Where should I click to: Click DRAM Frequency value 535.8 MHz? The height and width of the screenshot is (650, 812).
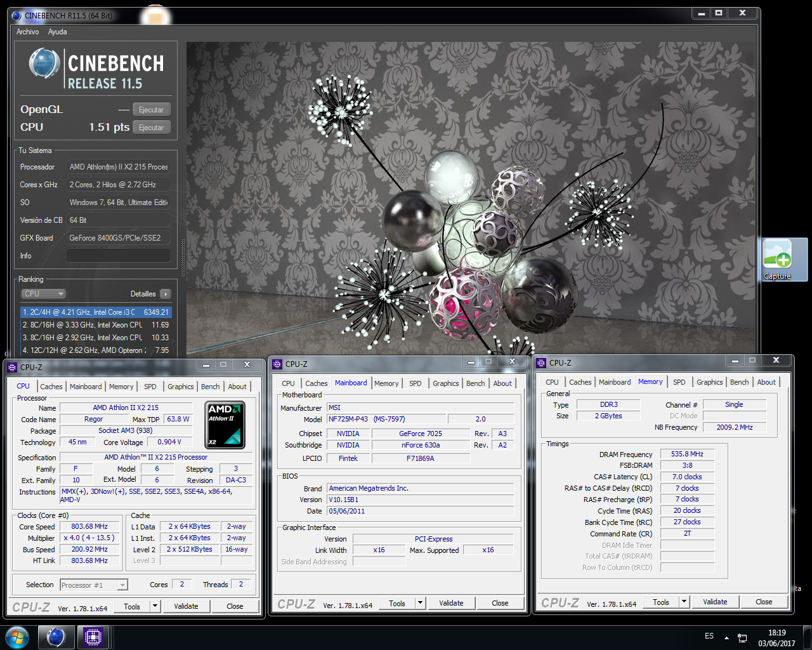[688, 454]
